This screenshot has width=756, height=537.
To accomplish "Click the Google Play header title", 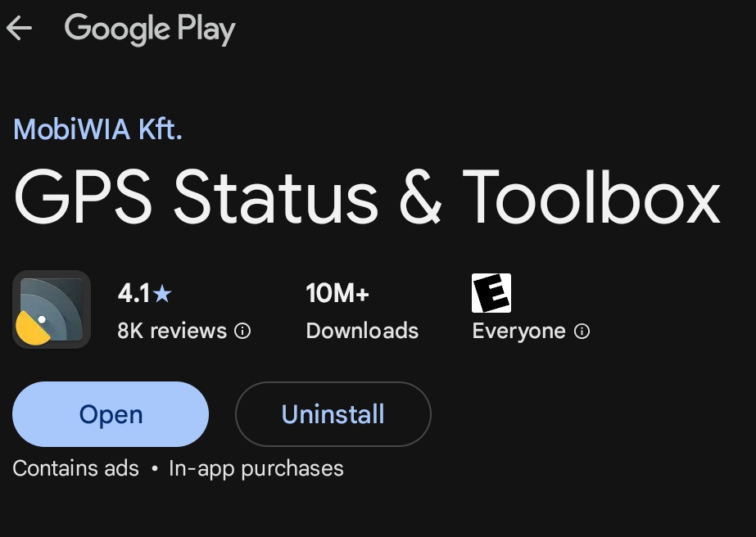I will [149, 29].
